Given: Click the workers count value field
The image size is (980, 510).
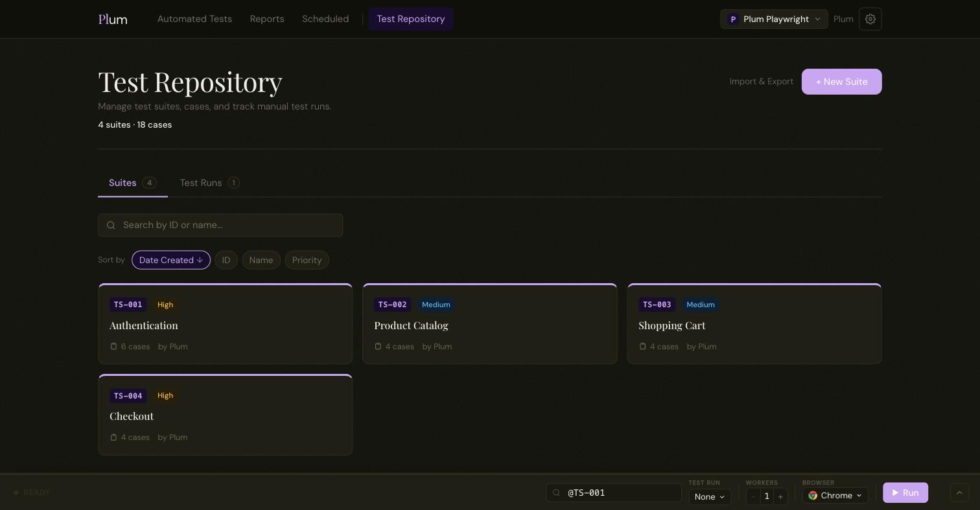Looking at the screenshot, I should [767, 496].
